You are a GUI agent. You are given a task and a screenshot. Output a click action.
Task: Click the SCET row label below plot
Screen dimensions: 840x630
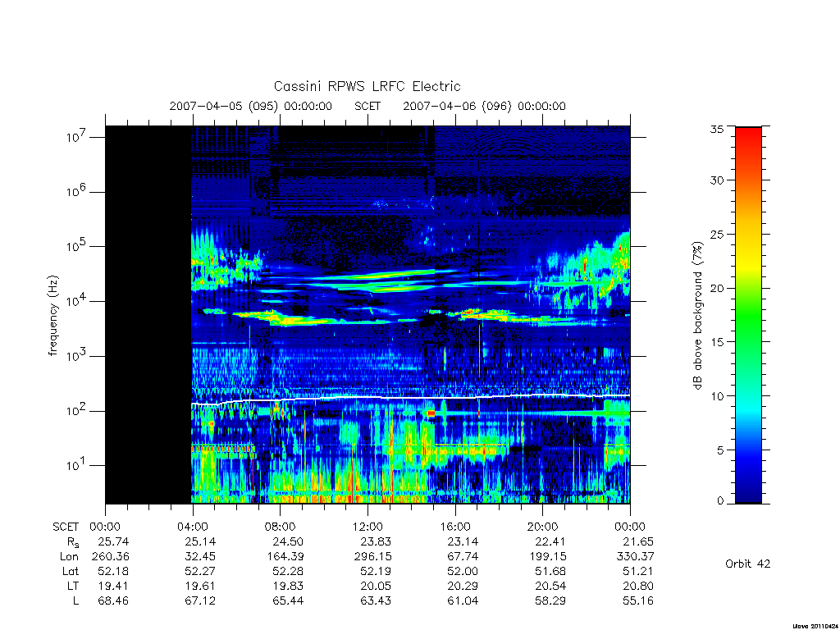click(66, 527)
